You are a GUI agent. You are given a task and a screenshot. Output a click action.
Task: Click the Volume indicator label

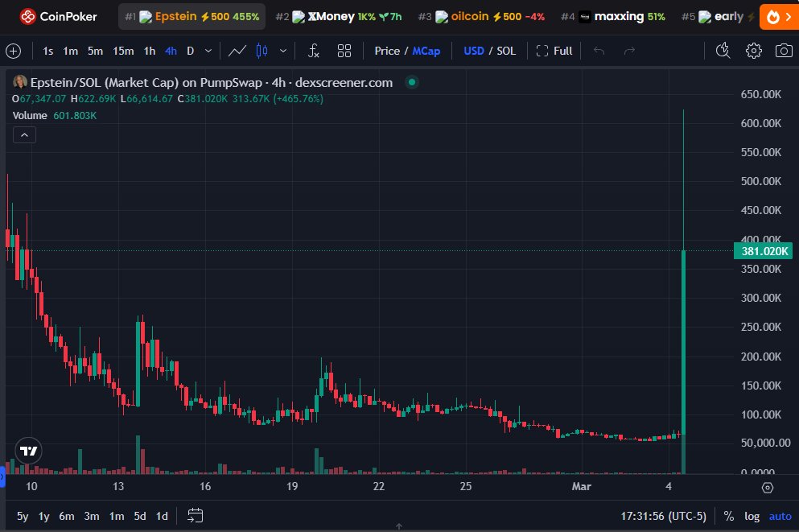tap(30, 116)
